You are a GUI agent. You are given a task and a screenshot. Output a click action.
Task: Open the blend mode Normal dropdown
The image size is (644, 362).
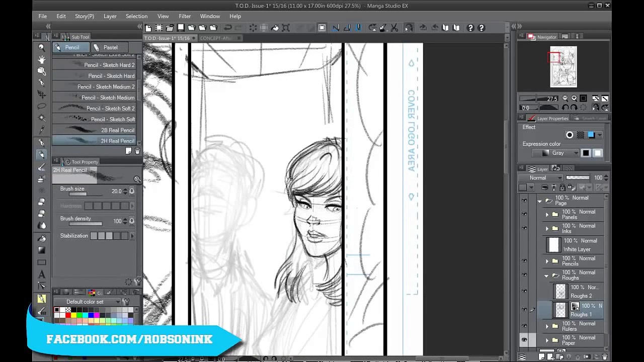[541, 177]
